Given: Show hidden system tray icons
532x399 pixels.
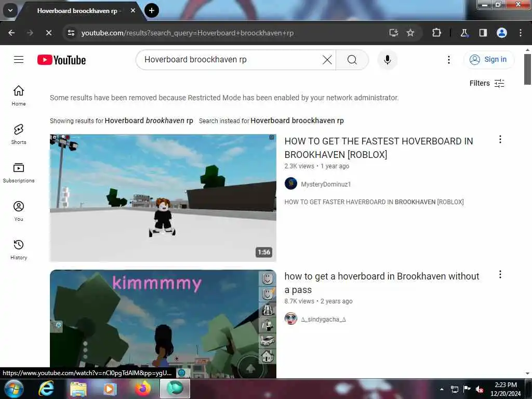Looking at the screenshot, I should pyautogui.click(x=442, y=389).
